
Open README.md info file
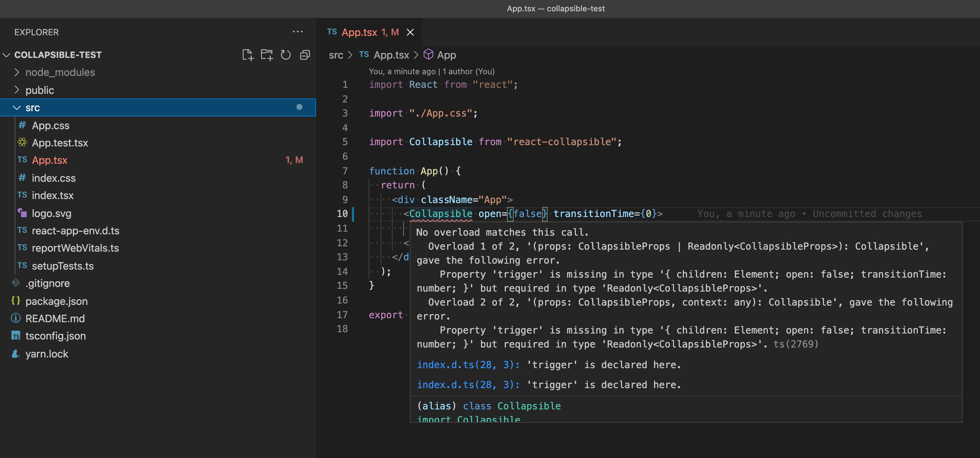tap(55, 319)
